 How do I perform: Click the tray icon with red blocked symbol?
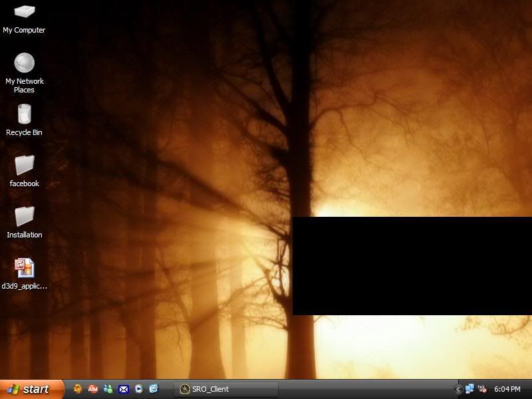click(482, 389)
